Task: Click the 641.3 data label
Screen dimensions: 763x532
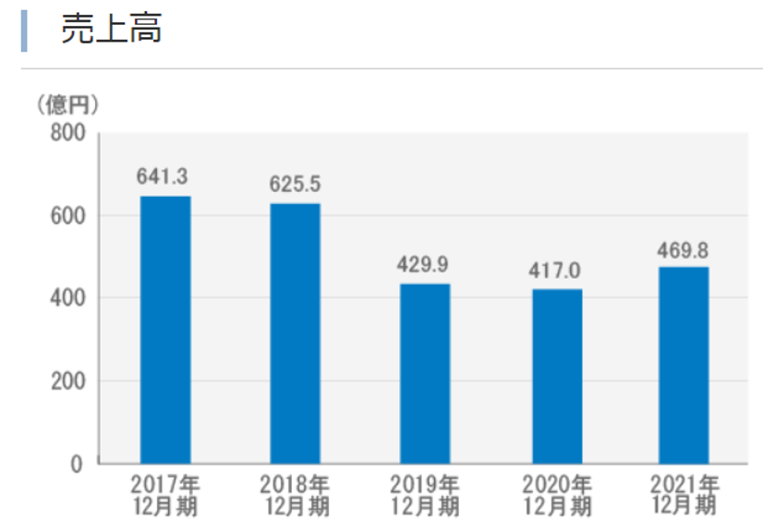Action: [163, 175]
